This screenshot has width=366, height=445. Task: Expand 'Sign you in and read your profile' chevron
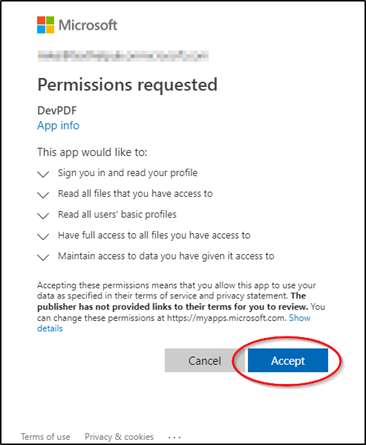pos(43,174)
